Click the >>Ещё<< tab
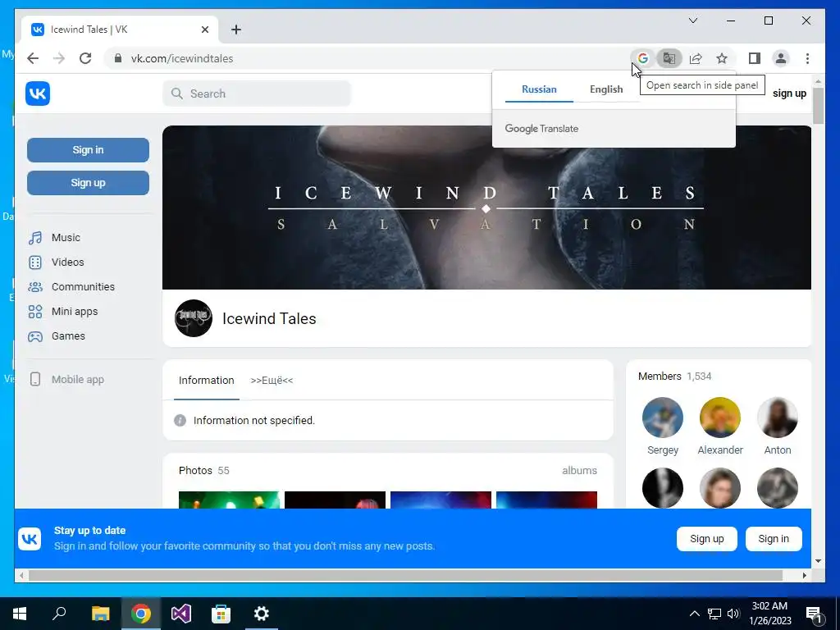This screenshot has height=630, width=840. click(x=272, y=380)
